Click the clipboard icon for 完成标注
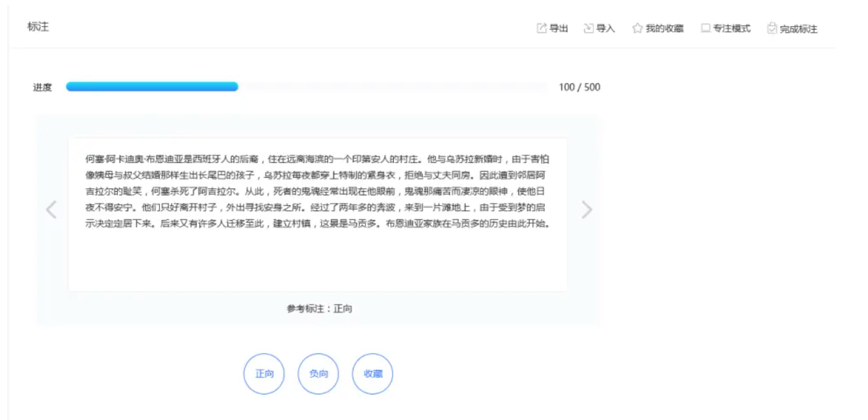Viewport: 868px width, 420px height. [772, 28]
